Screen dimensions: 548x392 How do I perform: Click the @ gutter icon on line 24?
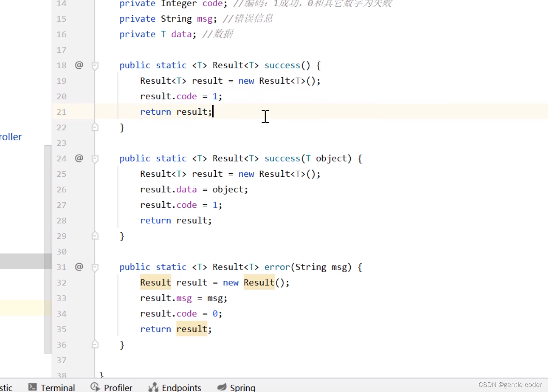coord(79,158)
